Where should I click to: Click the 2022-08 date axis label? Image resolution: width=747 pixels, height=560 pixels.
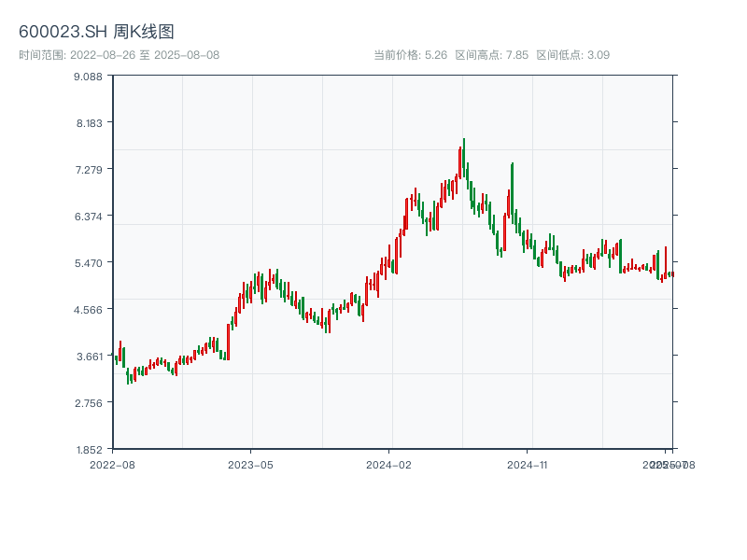[112, 464]
